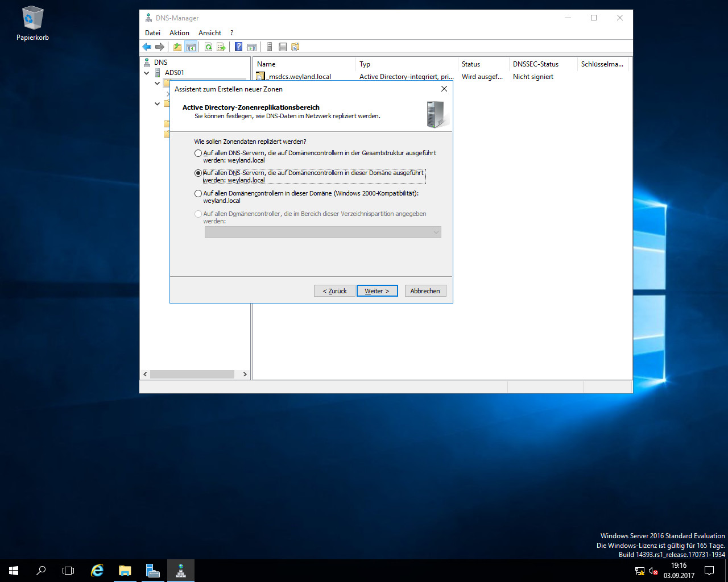Screen dimensions: 728x582
Task: Collapse the ADS01 server tree node
Action: pos(147,73)
